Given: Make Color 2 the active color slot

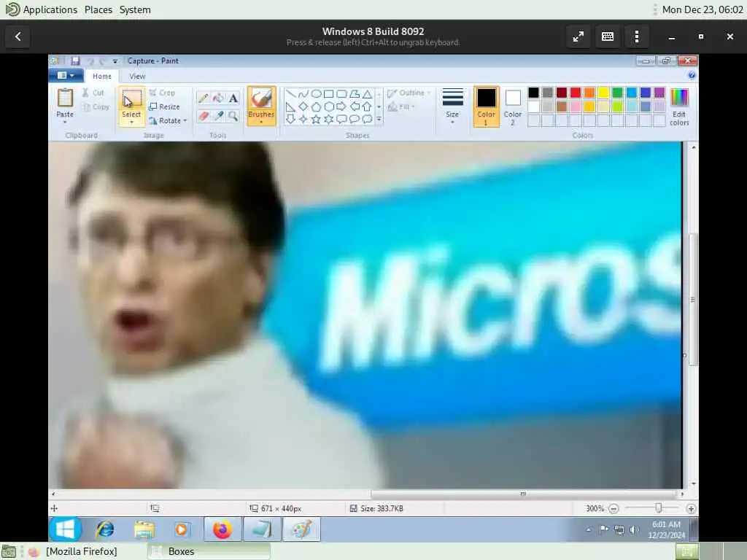Looking at the screenshot, I should tap(513, 106).
